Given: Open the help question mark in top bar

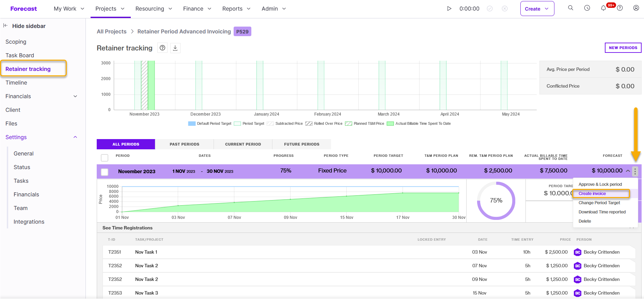Looking at the screenshot, I should point(620,8).
